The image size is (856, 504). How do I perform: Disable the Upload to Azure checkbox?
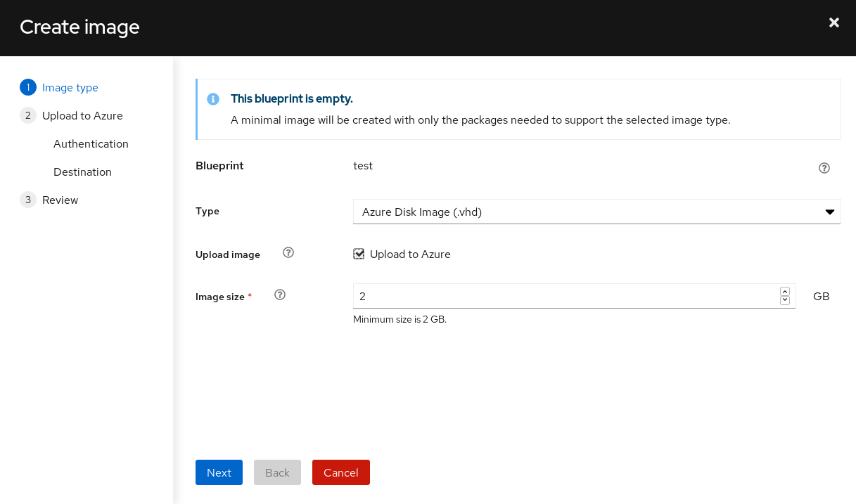click(x=359, y=254)
